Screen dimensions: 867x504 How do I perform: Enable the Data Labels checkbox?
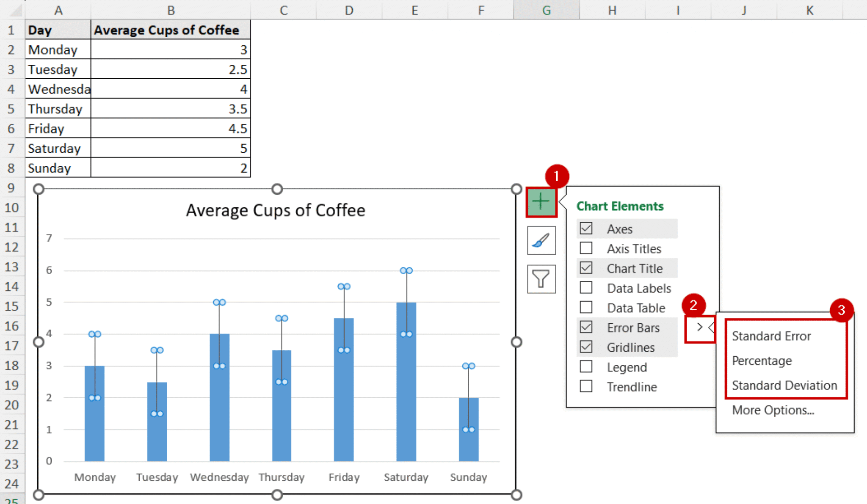(586, 288)
